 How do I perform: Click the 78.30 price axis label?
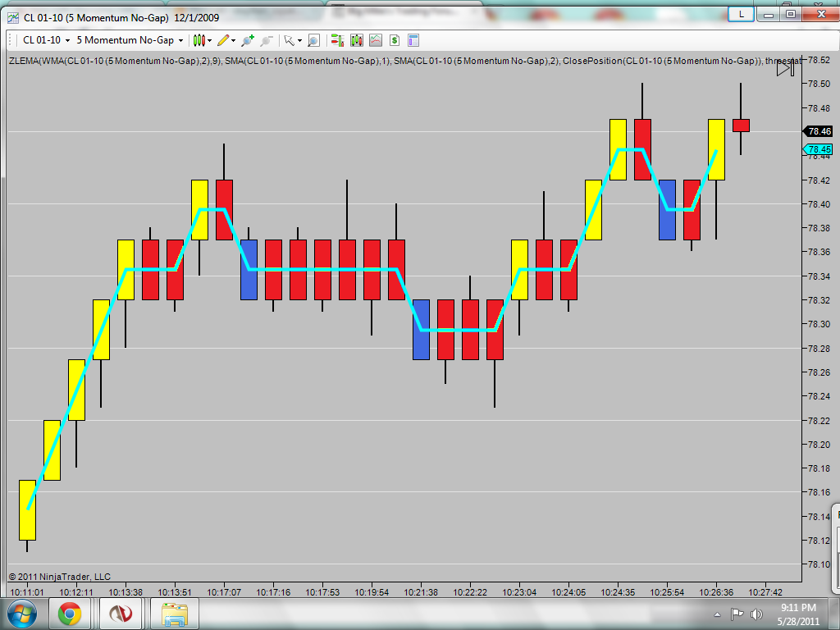point(819,324)
